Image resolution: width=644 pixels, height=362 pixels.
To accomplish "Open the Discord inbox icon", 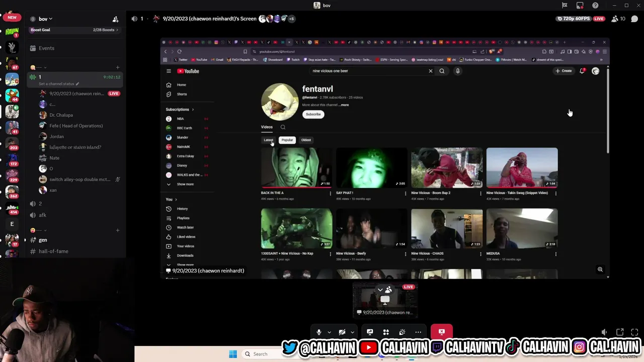I will 580,6.
